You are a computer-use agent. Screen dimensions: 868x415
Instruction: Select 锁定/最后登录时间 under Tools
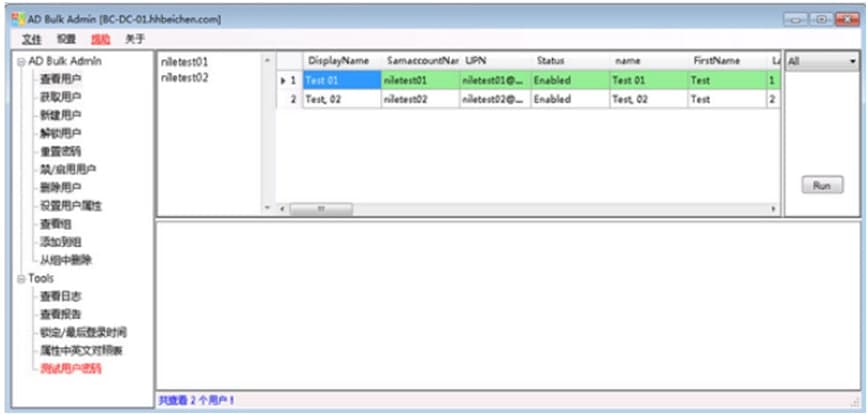tap(83, 333)
